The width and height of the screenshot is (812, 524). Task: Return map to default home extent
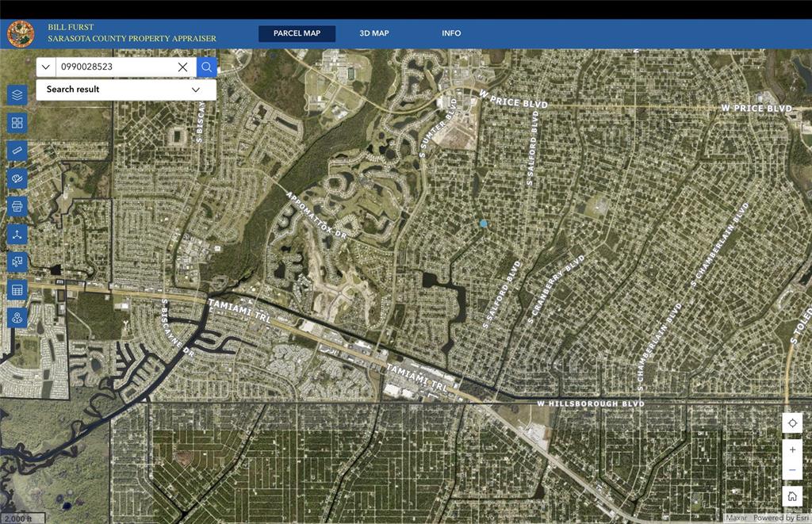pos(792,497)
